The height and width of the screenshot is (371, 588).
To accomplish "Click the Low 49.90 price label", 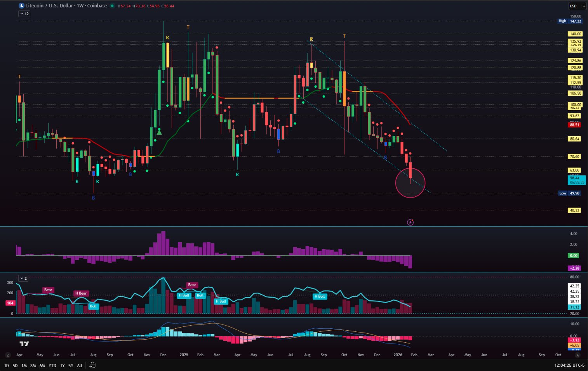I will click(570, 193).
